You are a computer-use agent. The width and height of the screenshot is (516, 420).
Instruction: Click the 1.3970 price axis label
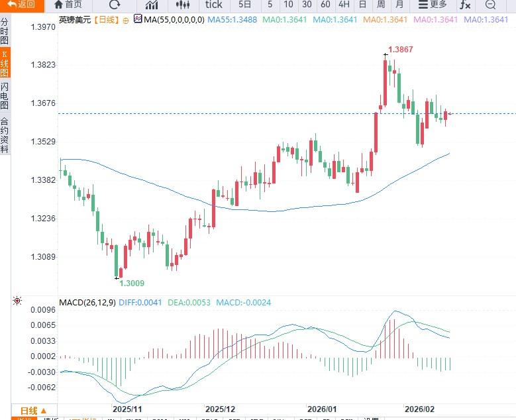tap(43, 26)
